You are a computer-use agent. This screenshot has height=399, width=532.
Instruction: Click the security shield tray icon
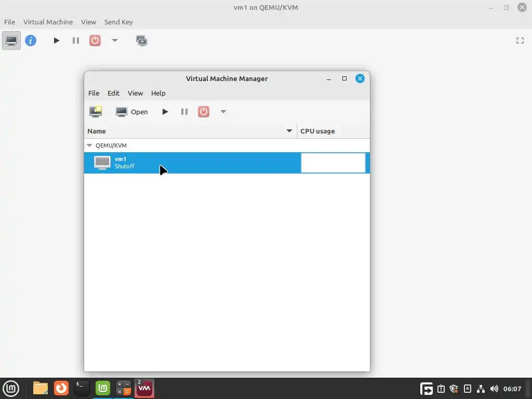(454, 389)
